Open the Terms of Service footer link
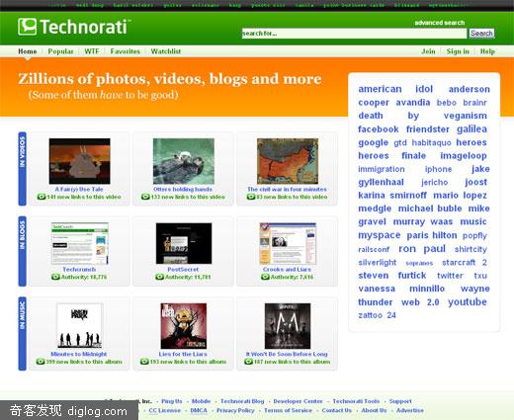Screen dimensions: 514x420 point(288,410)
